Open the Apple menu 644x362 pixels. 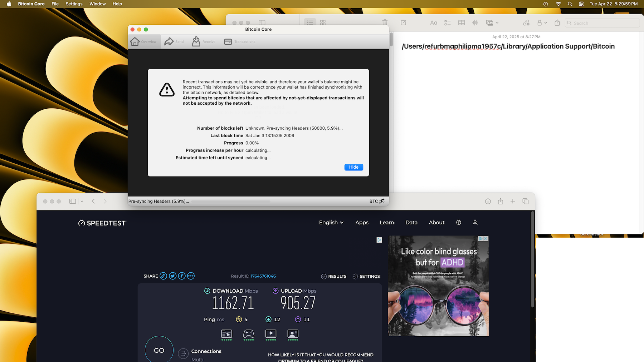[x=9, y=4]
